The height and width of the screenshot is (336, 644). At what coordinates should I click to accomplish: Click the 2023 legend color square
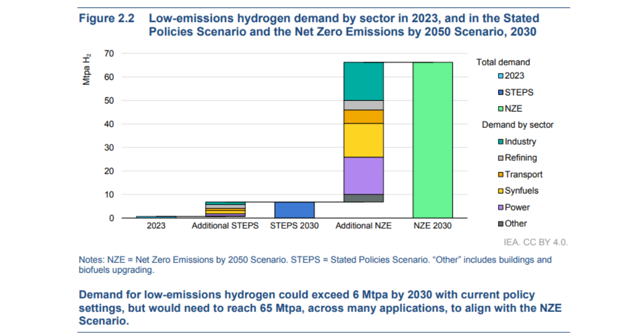click(501, 76)
